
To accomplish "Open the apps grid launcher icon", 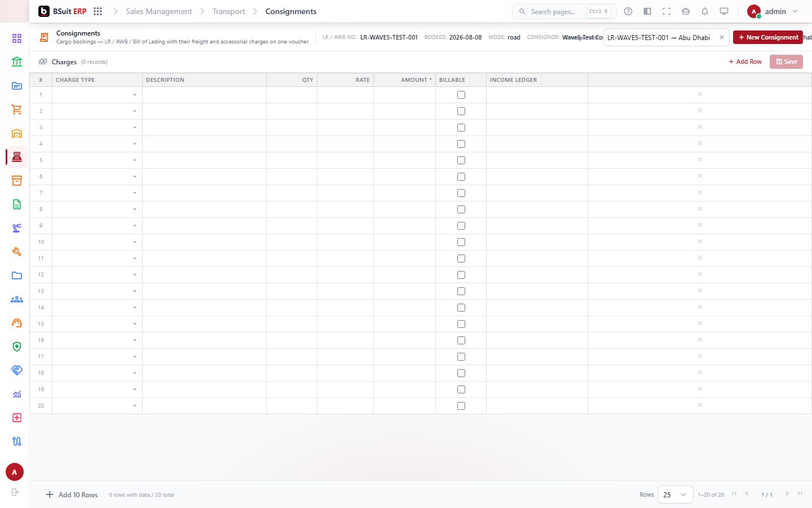I will point(98,11).
